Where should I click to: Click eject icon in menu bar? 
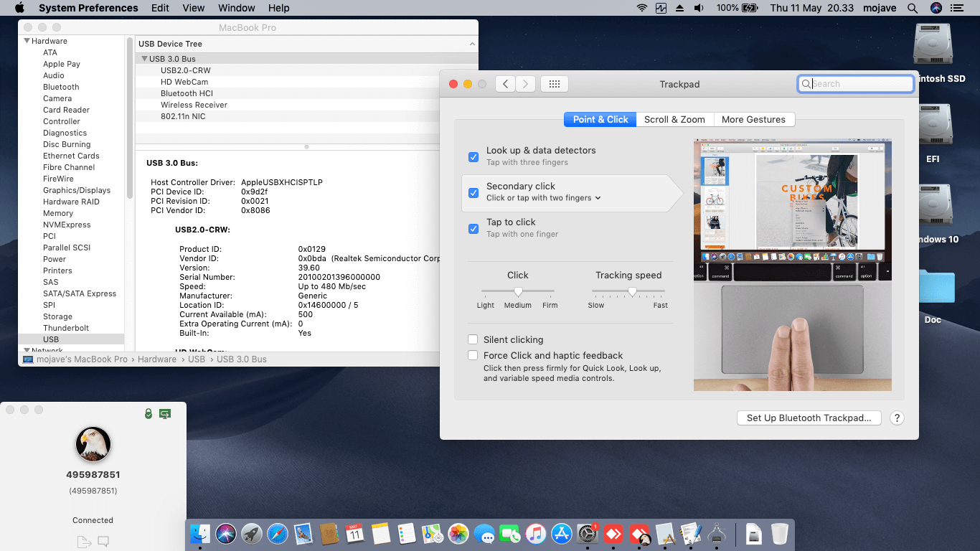(680, 8)
